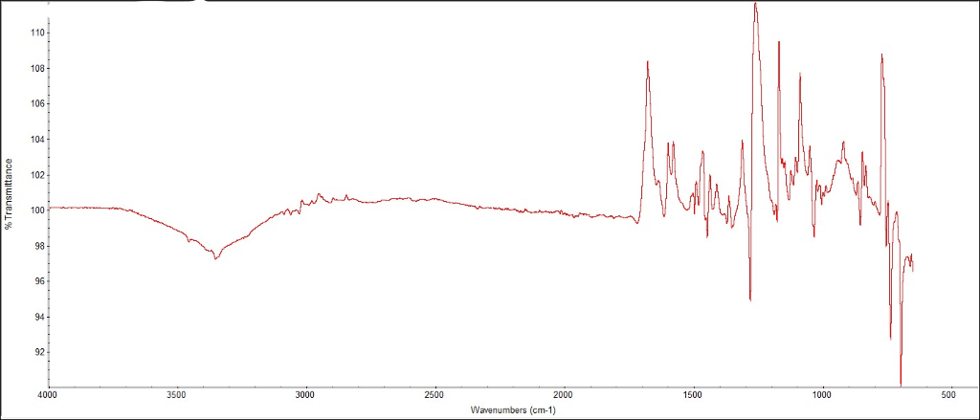Click the tallest spectrum peak near 1260
980x420 pixels.
click(x=756, y=4)
